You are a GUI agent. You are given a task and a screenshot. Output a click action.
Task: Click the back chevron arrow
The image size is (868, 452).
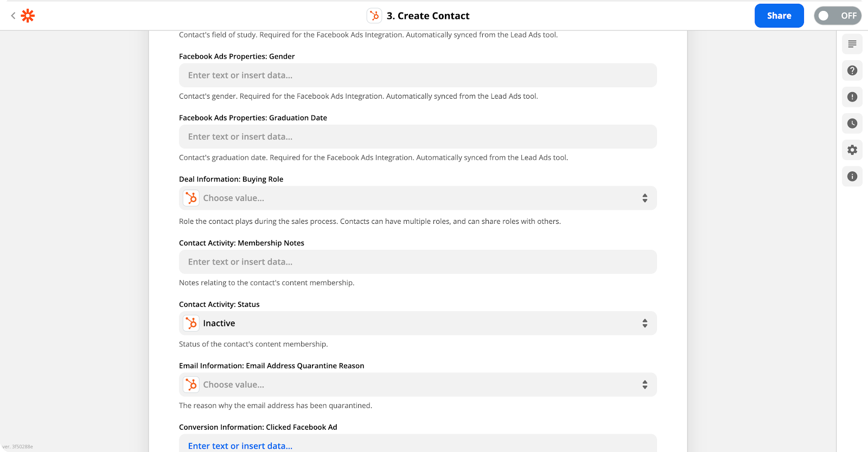(x=13, y=16)
